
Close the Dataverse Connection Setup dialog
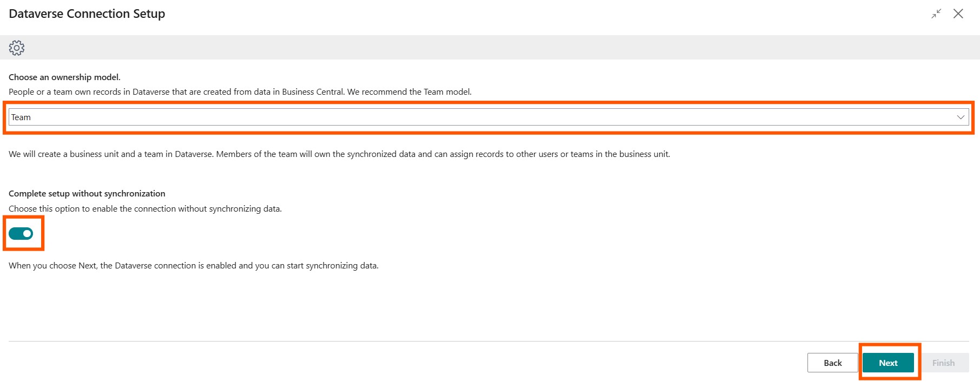click(x=958, y=14)
